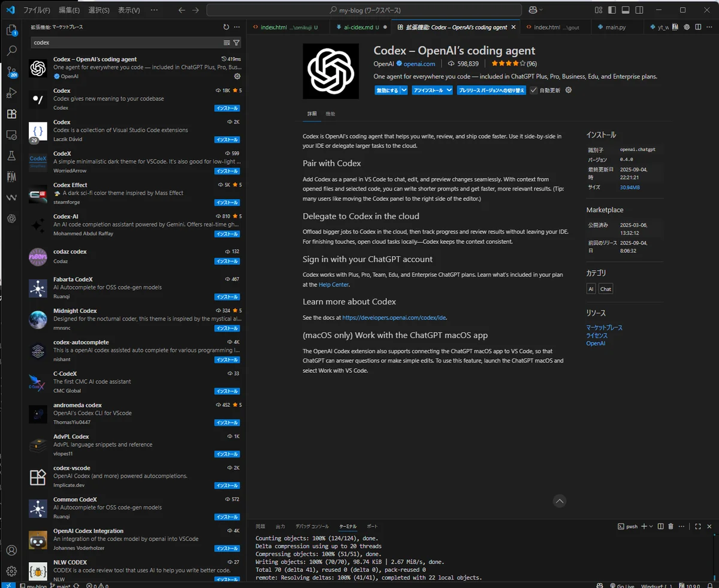Expand the アンインストール dropdown arrow

click(449, 91)
